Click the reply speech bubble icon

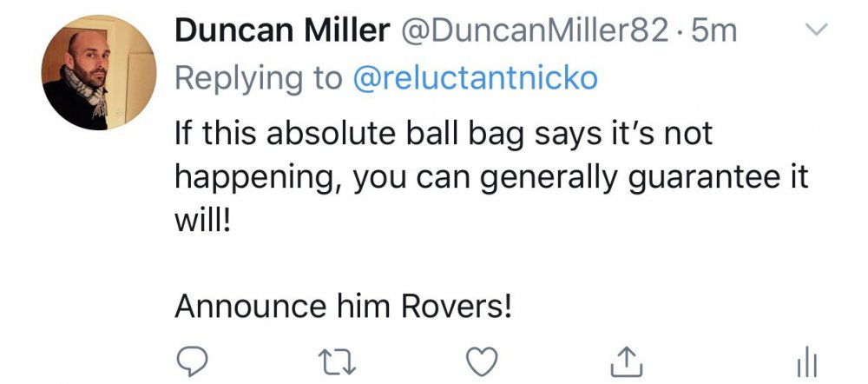[x=194, y=360]
